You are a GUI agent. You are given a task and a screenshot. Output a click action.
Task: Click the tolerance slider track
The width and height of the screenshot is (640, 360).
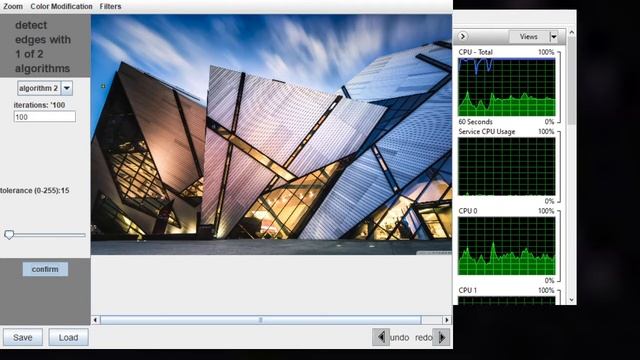(45, 235)
